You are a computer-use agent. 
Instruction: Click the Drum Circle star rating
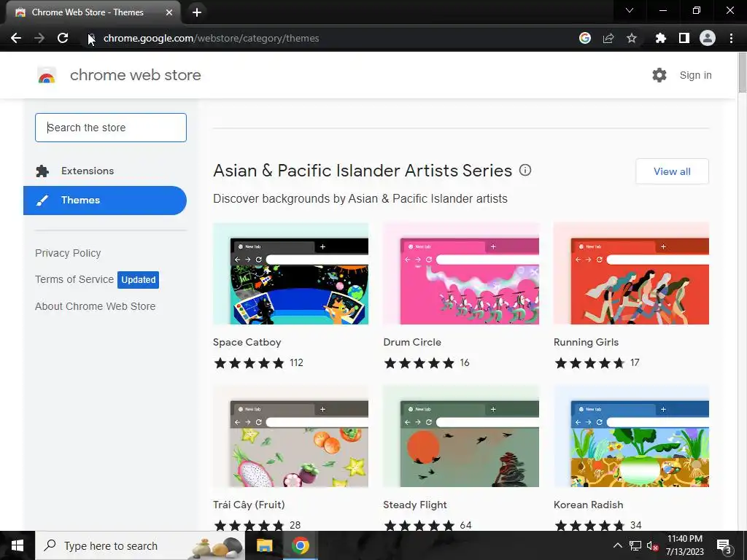(x=419, y=363)
